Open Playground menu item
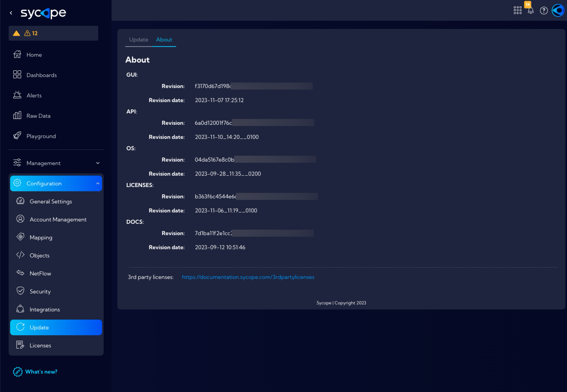567x392 pixels. 41,136
